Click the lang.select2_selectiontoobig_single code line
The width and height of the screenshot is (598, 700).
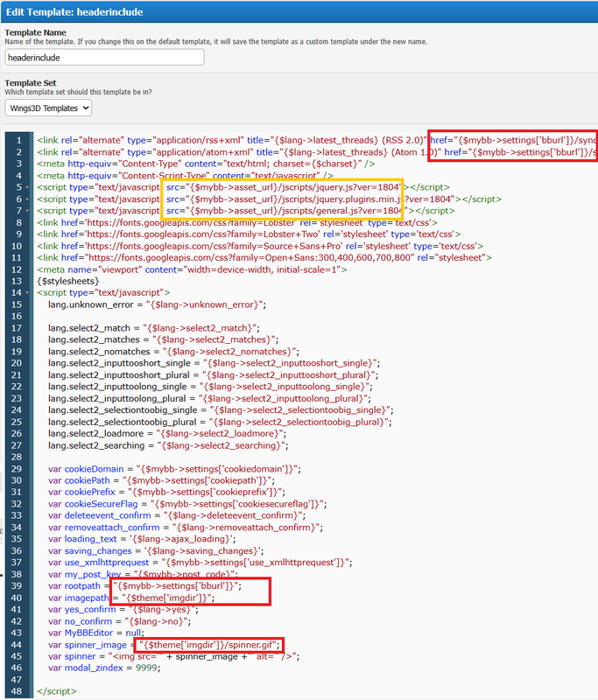[x=221, y=410]
